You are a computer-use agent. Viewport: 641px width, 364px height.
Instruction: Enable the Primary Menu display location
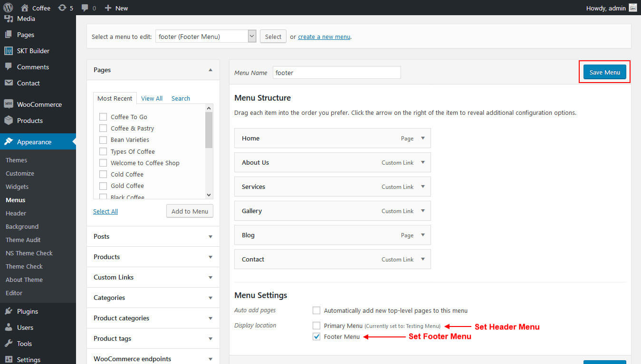point(316,326)
